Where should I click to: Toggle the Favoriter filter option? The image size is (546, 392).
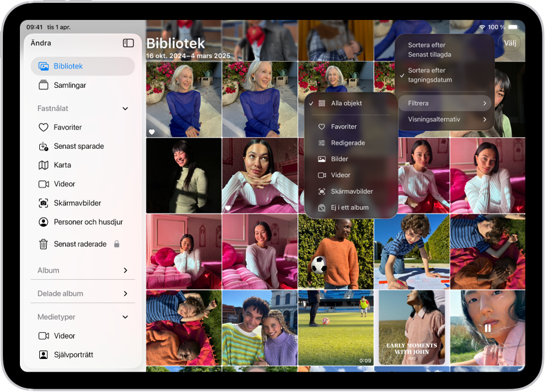coord(351,126)
